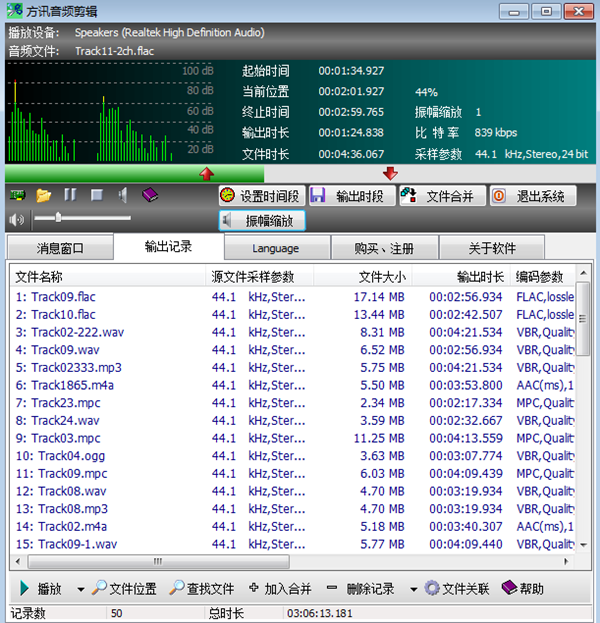Select row 9: Track03.mpc

coord(292,438)
